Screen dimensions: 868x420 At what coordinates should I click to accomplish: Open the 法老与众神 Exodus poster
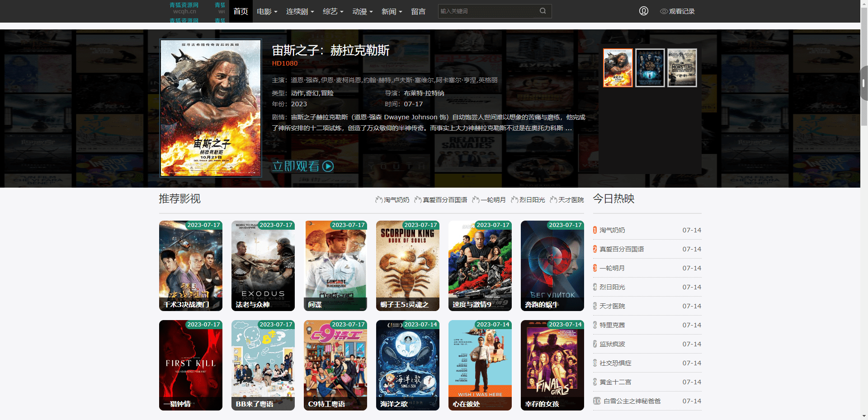[x=263, y=266]
